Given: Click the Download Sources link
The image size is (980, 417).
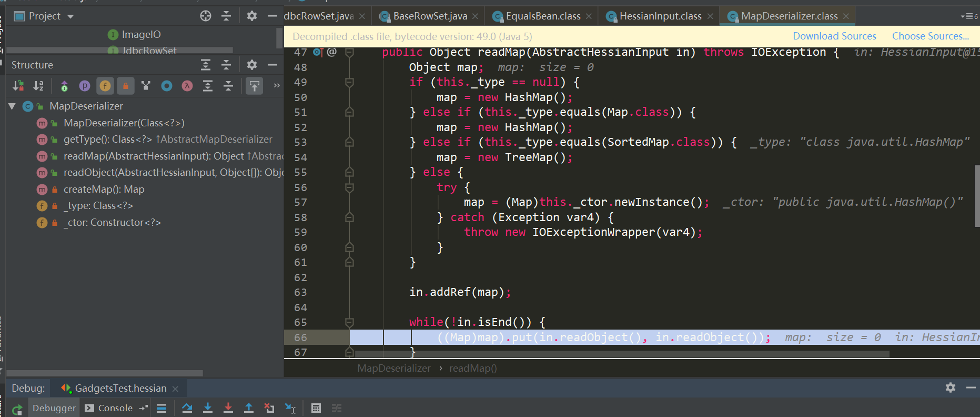Looking at the screenshot, I should (834, 36).
